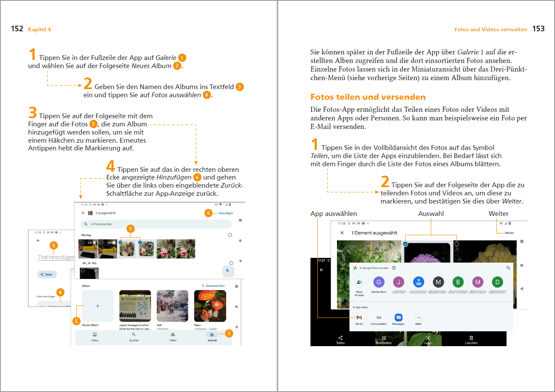Toggle the Montag select-all circle

tap(230, 235)
